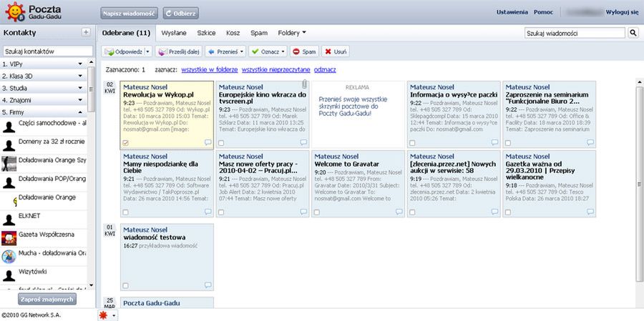Image resolution: width=644 pixels, height=321 pixels.
Task: Switch to Odebrane (11) tab
Action: point(126,33)
